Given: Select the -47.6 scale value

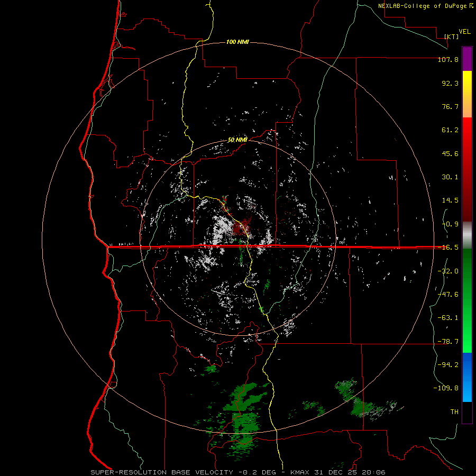Looking at the screenshot, I should coord(448,295).
